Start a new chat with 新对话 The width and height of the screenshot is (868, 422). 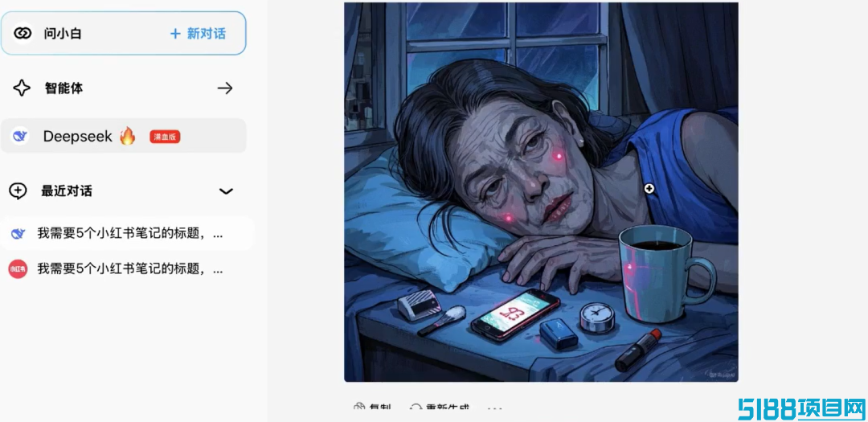click(x=198, y=34)
